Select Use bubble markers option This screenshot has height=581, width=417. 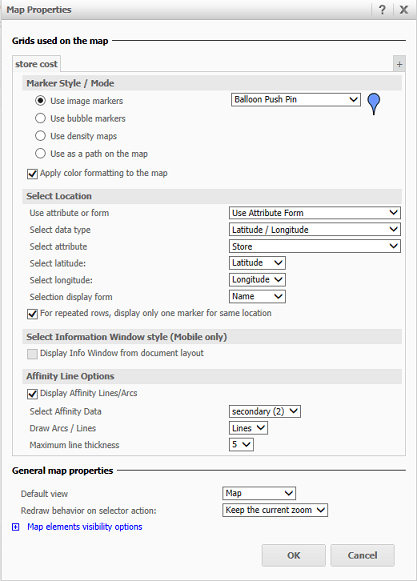click(40, 118)
